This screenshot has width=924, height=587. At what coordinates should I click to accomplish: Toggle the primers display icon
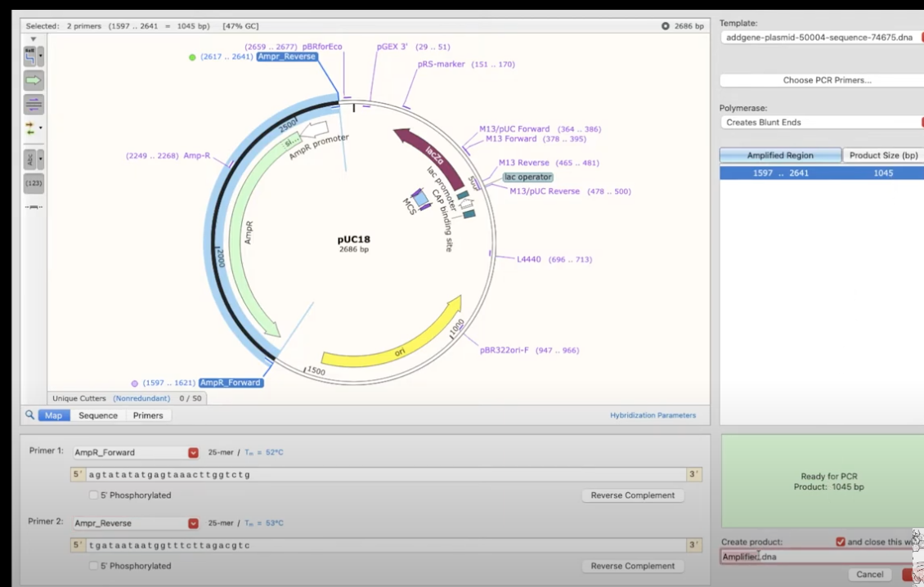(34, 105)
